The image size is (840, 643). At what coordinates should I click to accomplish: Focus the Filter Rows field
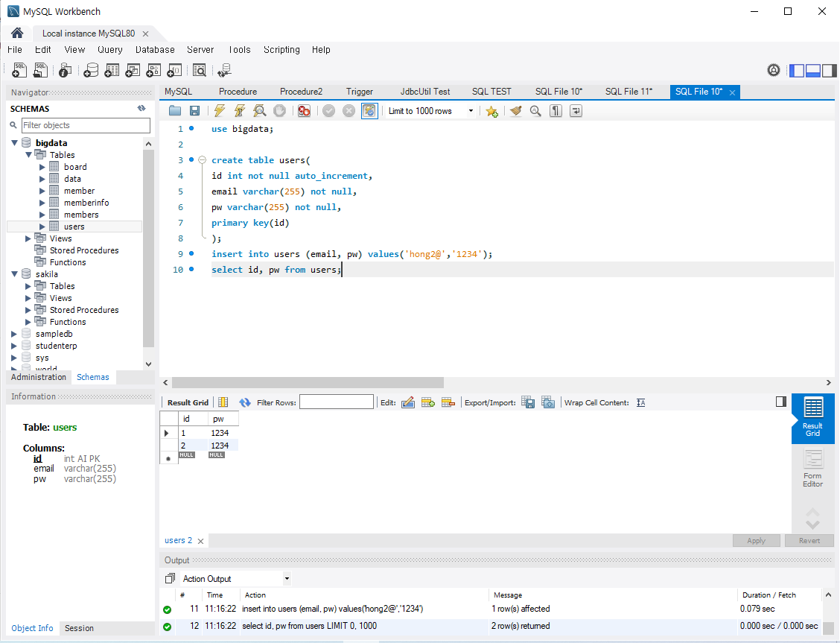(337, 402)
